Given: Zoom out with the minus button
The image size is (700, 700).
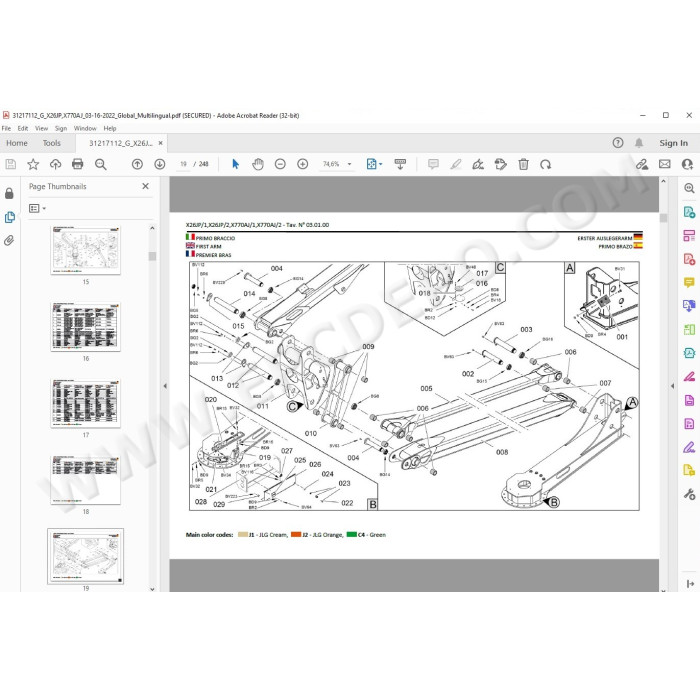Looking at the screenshot, I should pyautogui.click(x=280, y=164).
